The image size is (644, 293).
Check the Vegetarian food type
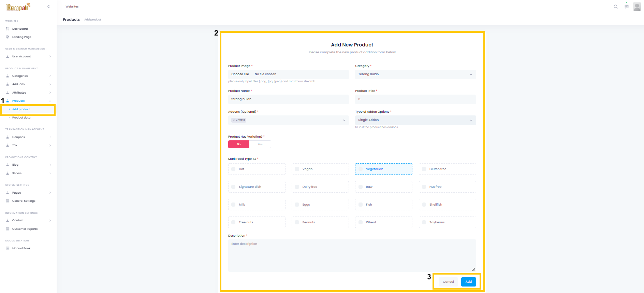361,169
